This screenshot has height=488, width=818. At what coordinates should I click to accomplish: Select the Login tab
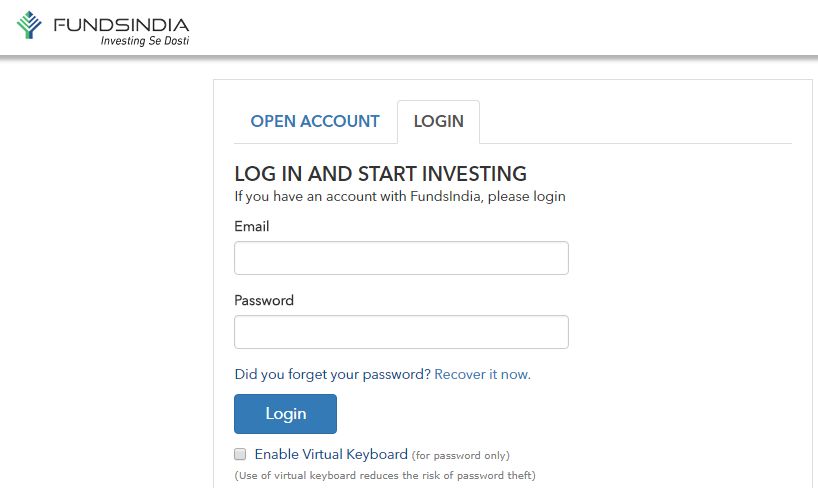point(438,121)
